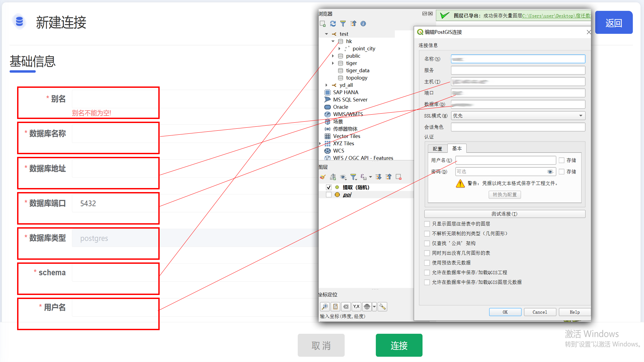Select the tiger_data schema item
Screen dimensions: 644x362
(x=358, y=70)
